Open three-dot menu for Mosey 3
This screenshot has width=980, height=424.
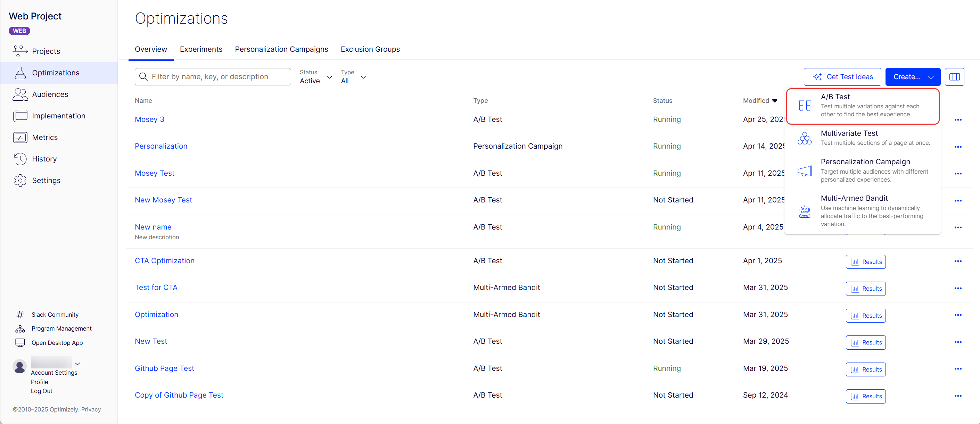[x=957, y=120]
